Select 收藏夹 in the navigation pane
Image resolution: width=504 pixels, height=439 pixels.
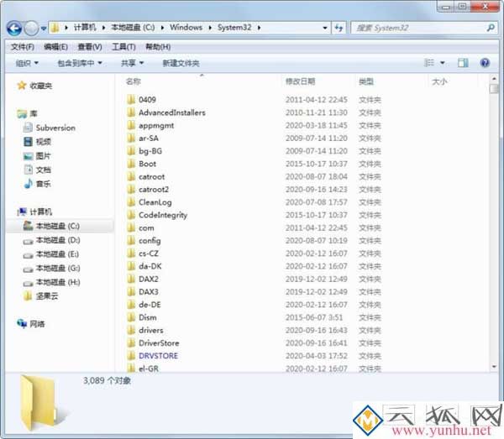tap(34, 86)
